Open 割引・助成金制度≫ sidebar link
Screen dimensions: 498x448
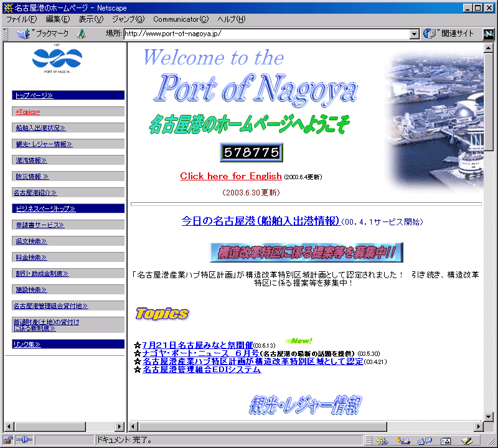[x=42, y=274]
